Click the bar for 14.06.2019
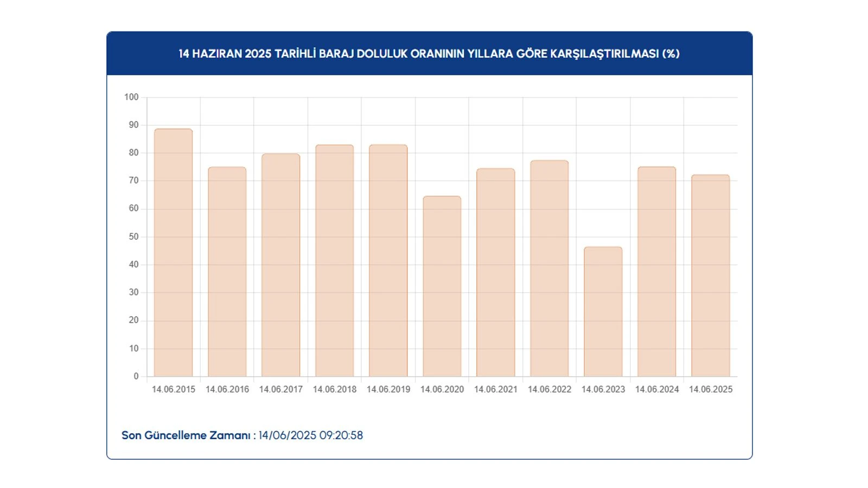The image size is (868, 488). pos(388,261)
